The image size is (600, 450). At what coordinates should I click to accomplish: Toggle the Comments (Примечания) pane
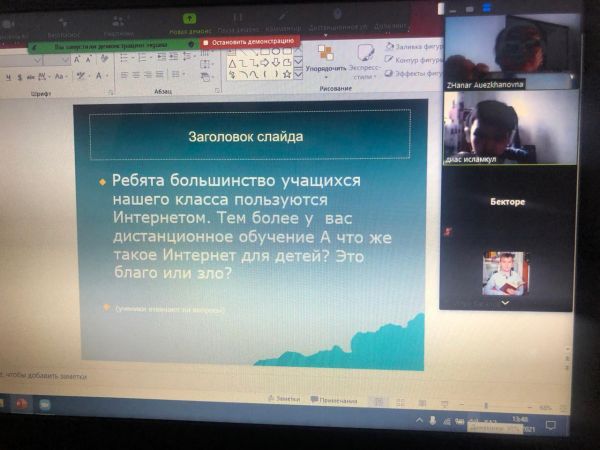pyautogui.click(x=334, y=399)
